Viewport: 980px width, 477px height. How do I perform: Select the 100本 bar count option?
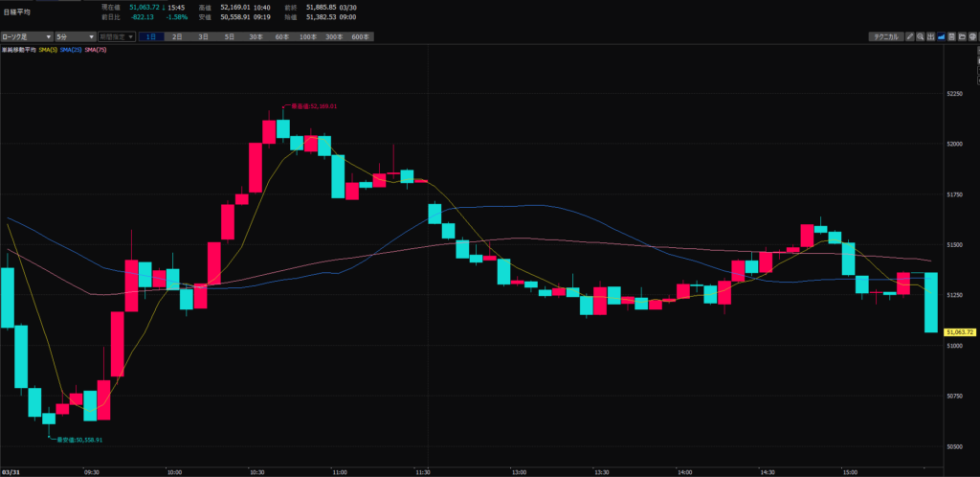pos(307,36)
